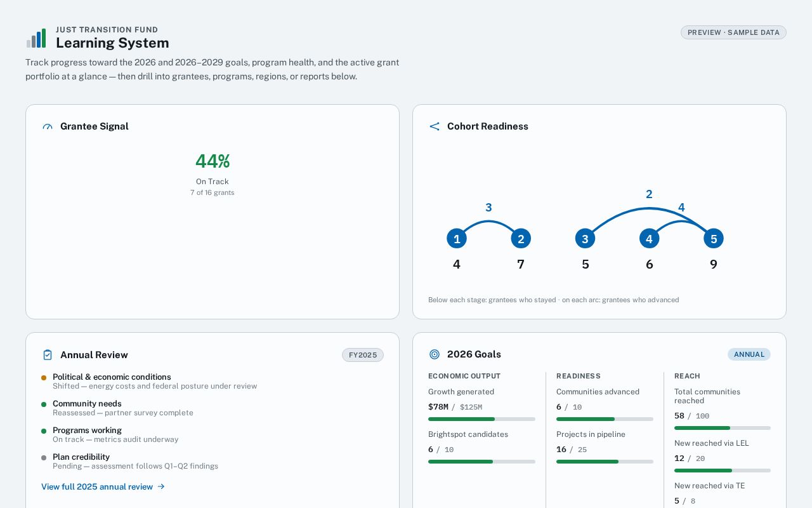Image resolution: width=812 pixels, height=508 pixels.
Task: Click the "Community needs" review item title
Action: point(87,404)
